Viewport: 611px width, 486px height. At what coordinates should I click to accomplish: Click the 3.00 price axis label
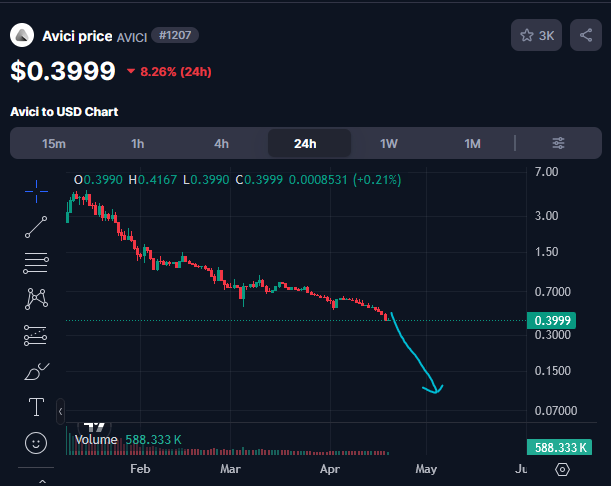[546, 216]
